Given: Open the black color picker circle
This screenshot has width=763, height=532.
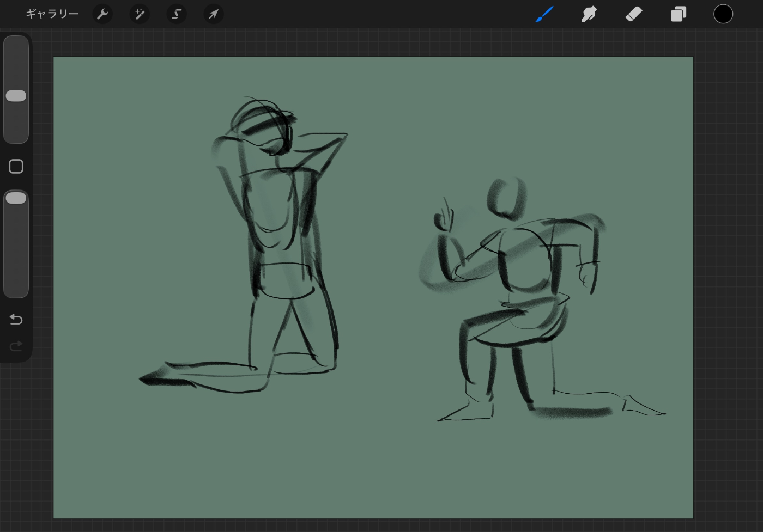Looking at the screenshot, I should (x=723, y=14).
